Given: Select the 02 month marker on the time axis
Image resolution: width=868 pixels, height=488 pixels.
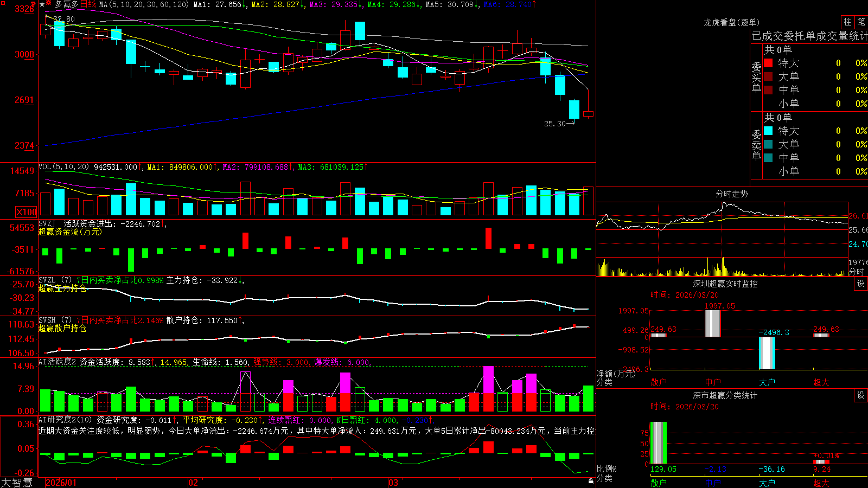Looking at the screenshot, I should (193, 483).
